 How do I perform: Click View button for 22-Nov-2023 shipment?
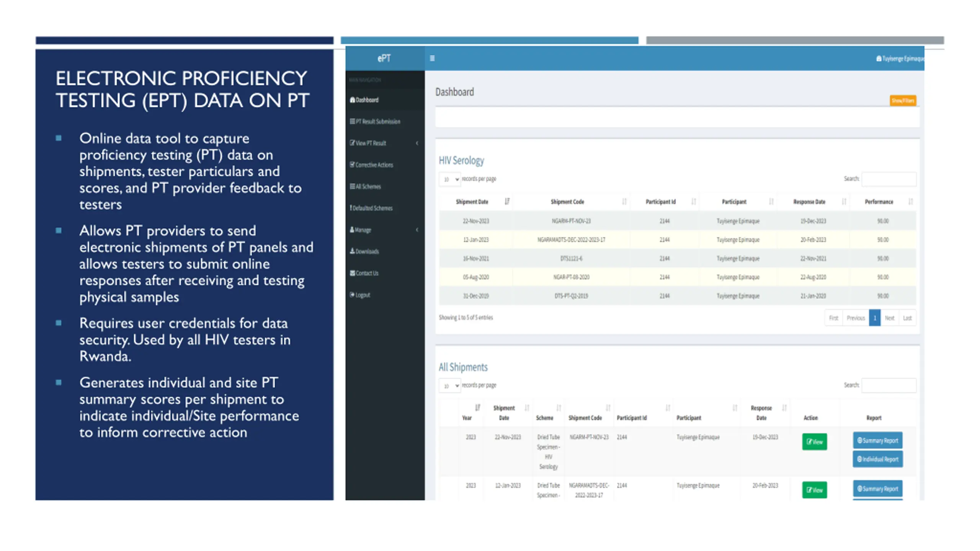(814, 442)
